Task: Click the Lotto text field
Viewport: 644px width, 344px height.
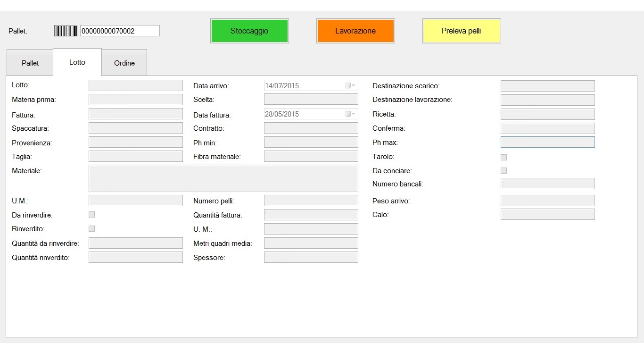Action: coord(136,85)
